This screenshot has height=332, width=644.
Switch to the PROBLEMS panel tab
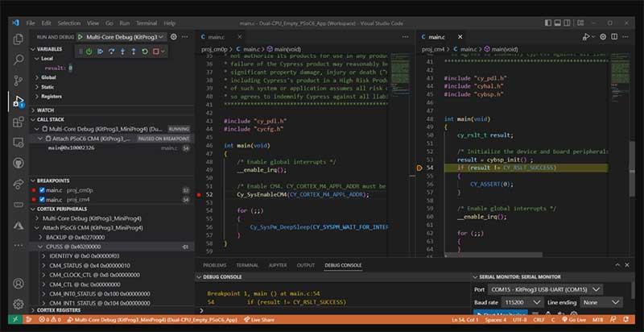[x=215, y=264]
